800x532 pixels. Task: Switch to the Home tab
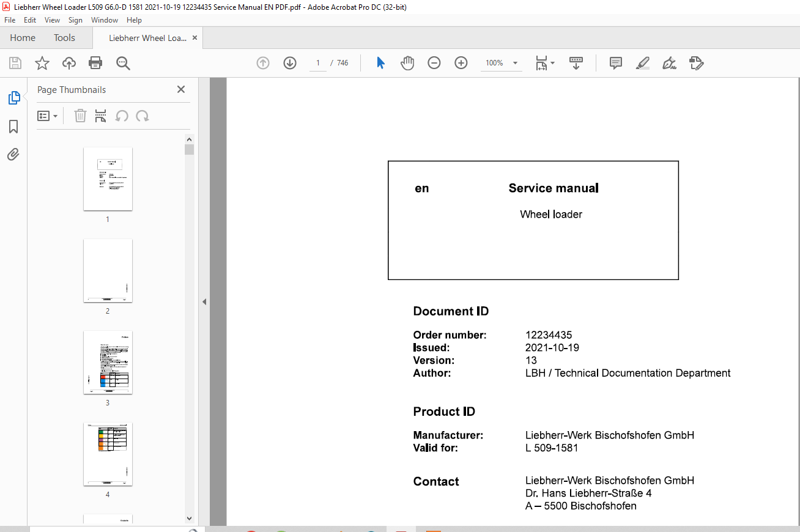click(x=23, y=38)
